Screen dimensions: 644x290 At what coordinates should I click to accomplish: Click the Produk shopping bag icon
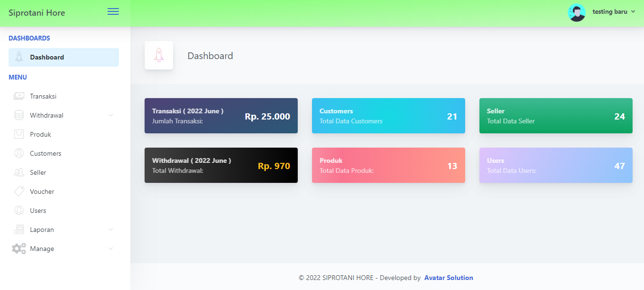click(19, 134)
